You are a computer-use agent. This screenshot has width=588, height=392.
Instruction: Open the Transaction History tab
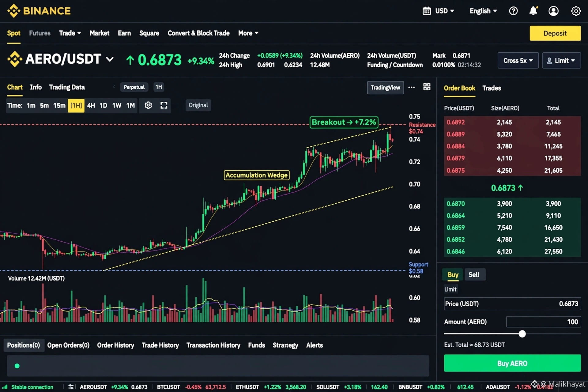pos(213,345)
